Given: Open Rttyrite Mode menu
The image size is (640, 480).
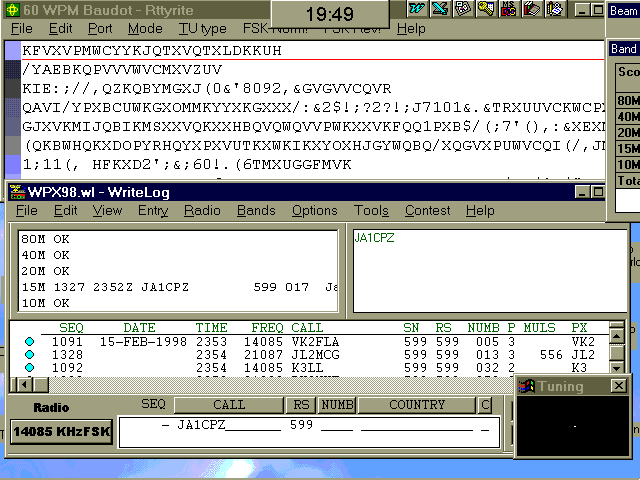Looking at the screenshot, I should click(x=145, y=29).
